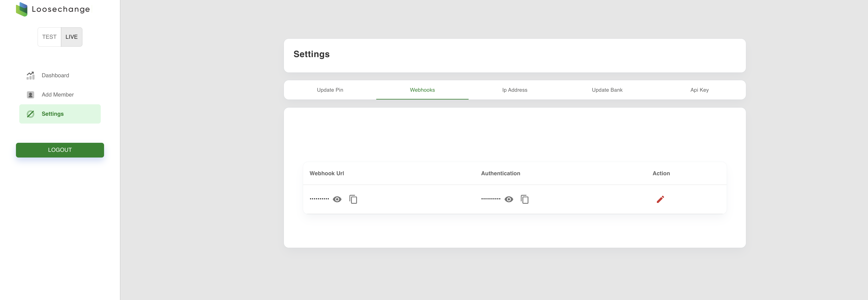Click the Loosechange logo icon
Screen dimensions: 868x300
(x=22, y=9)
